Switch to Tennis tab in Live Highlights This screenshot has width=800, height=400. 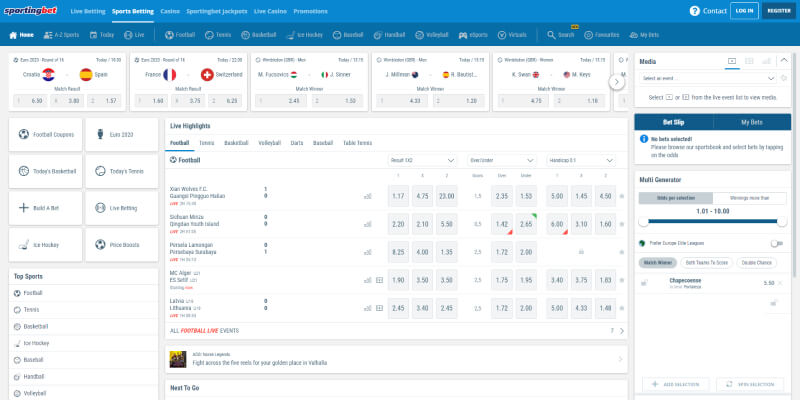[207, 143]
